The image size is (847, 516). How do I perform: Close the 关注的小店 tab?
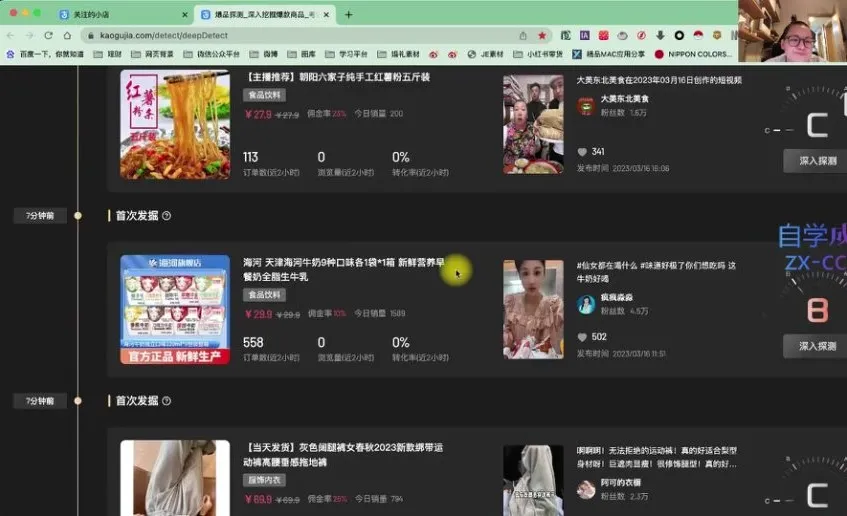[x=184, y=15]
